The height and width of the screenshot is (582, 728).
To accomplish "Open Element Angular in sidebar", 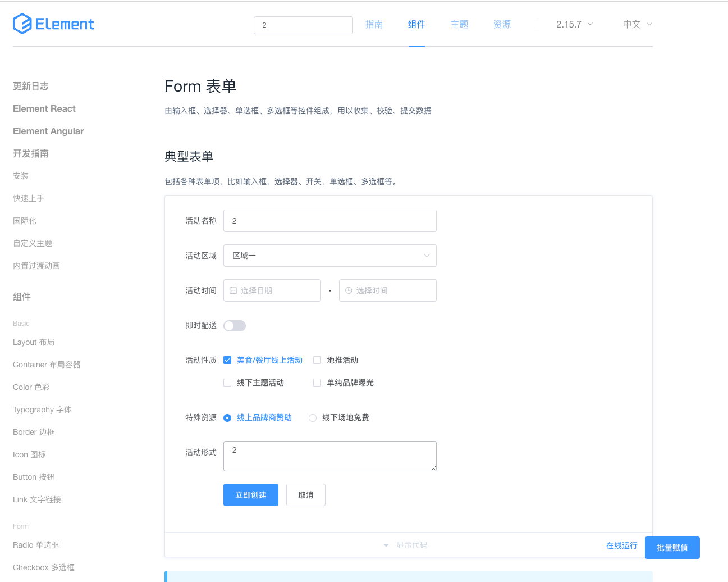I will pos(48,131).
